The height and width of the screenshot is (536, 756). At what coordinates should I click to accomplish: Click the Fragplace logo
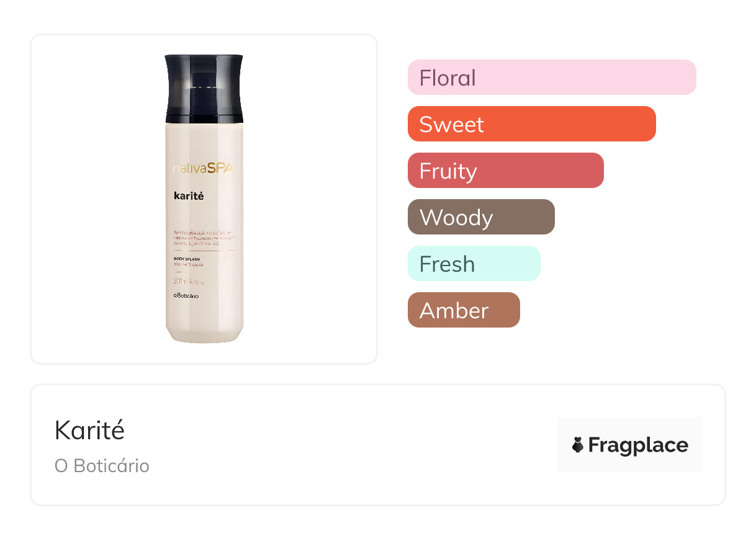click(x=630, y=445)
